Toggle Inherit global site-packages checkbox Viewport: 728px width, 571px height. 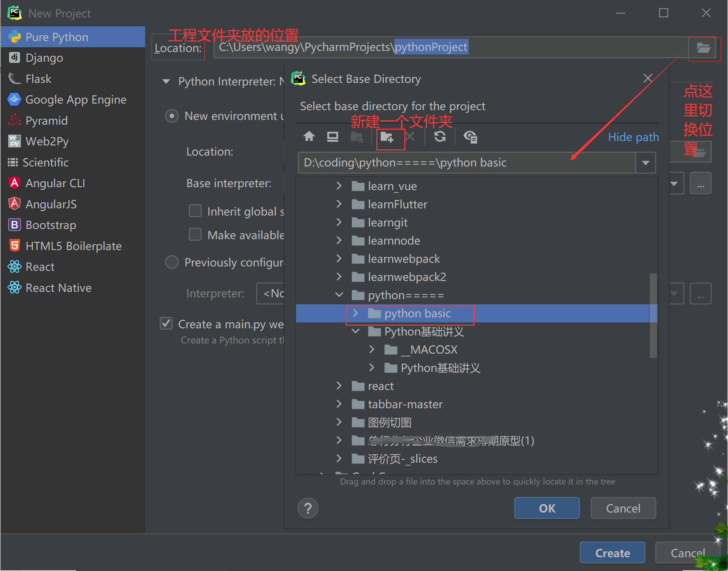195,211
